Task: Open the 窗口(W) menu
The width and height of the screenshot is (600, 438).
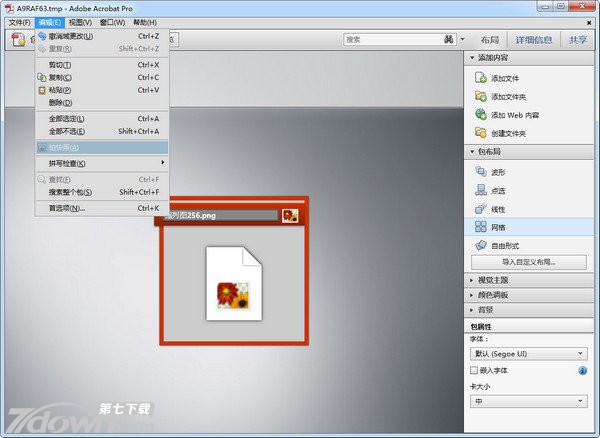Action: tap(112, 23)
